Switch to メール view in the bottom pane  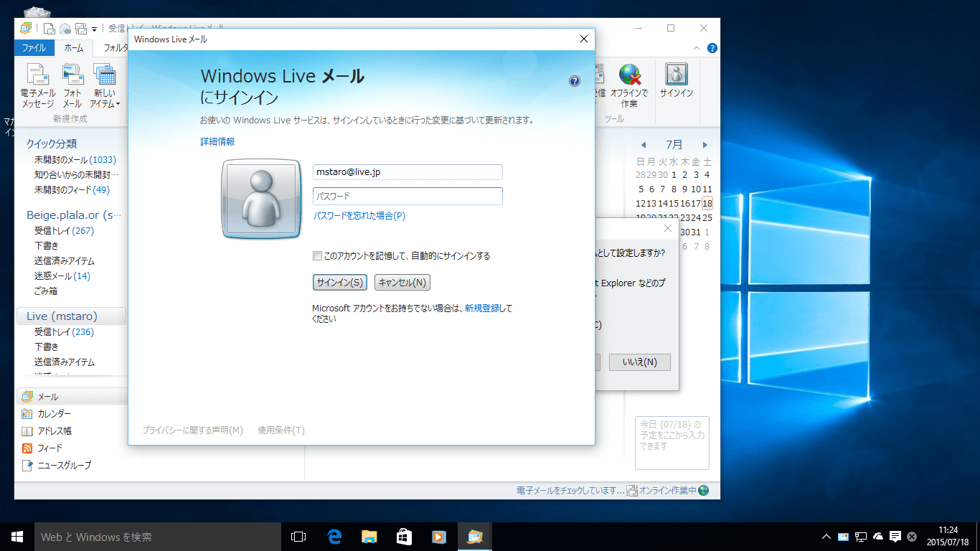tap(71, 397)
